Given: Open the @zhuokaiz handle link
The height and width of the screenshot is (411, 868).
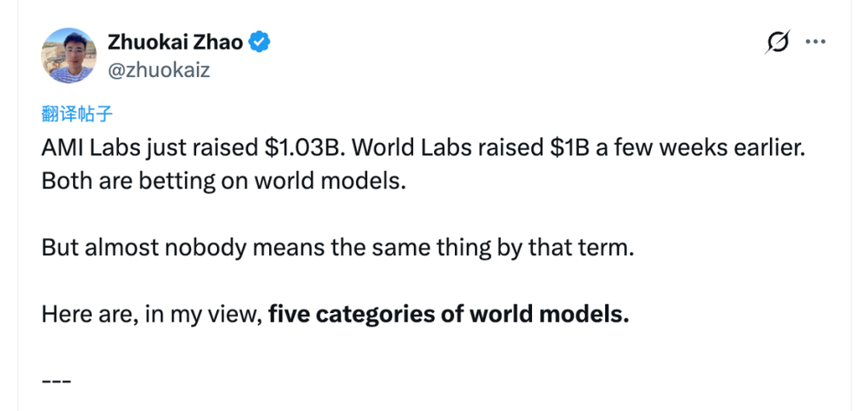Looking at the screenshot, I should click(x=158, y=70).
